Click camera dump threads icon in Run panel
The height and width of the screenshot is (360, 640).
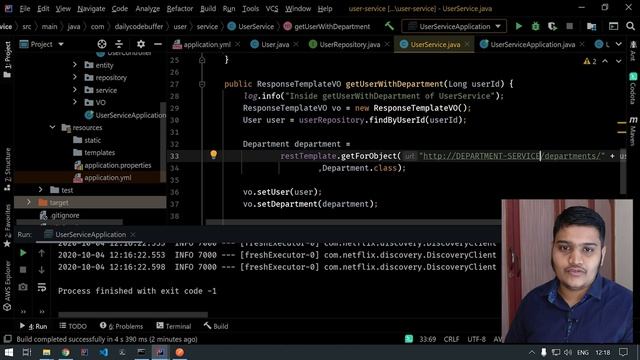[x=23, y=287]
